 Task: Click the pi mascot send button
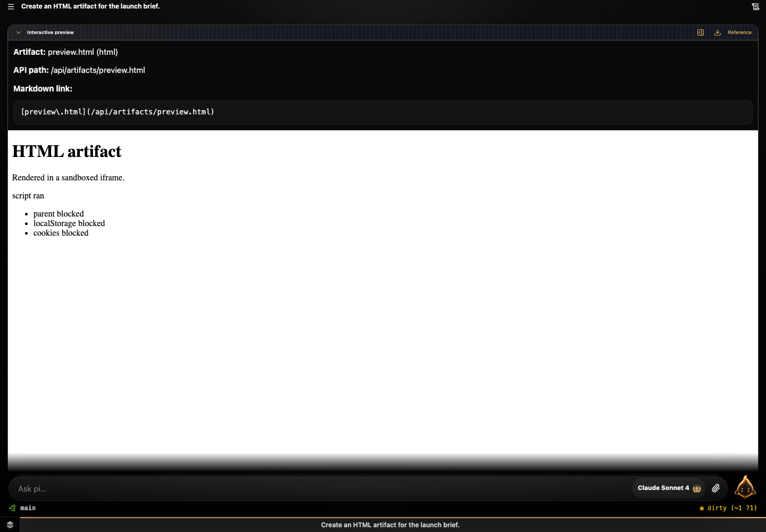pyautogui.click(x=745, y=487)
